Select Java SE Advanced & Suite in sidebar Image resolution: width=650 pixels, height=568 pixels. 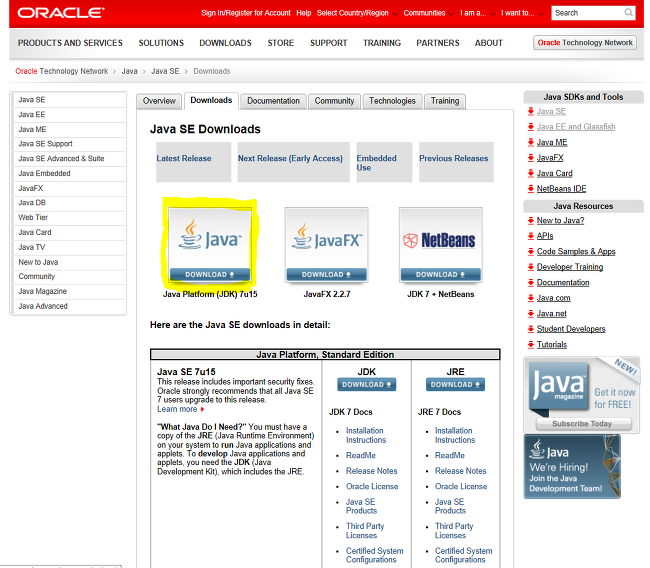coord(69,158)
